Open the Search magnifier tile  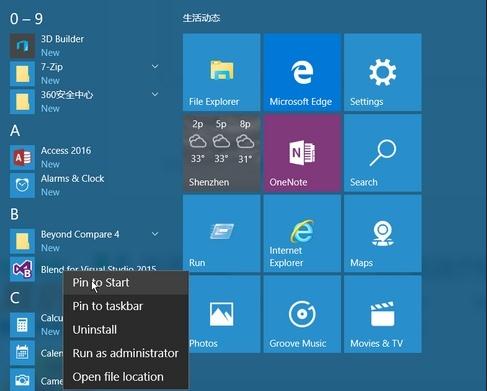383,153
